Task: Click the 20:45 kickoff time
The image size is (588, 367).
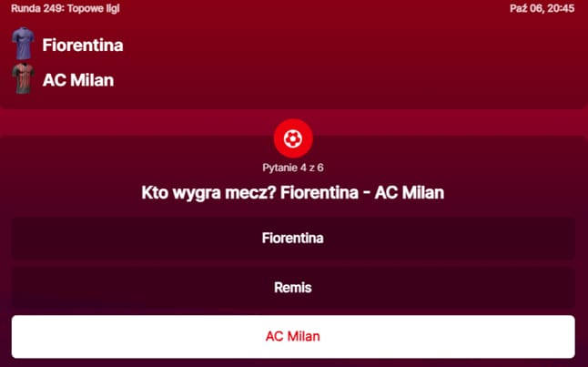Action: click(562, 8)
